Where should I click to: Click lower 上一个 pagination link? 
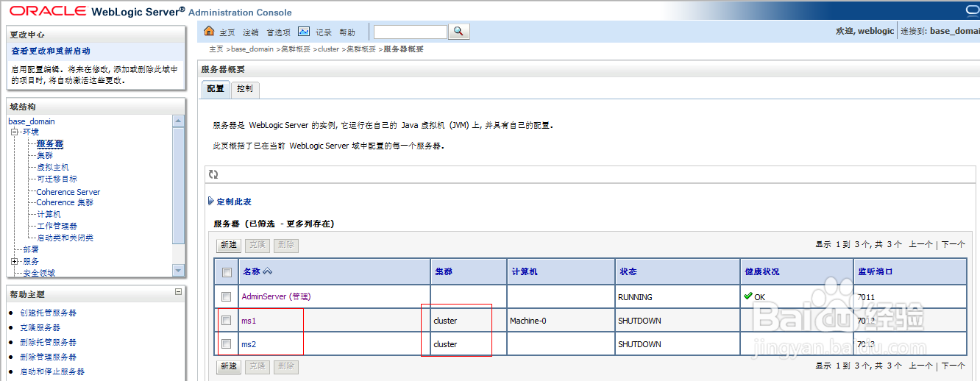[920, 365]
